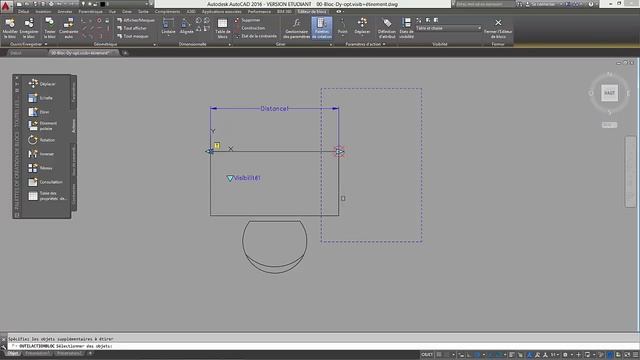Image resolution: width=640 pixels, height=360 pixels.
Task: Click Distance1 parameter label
Action: [274, 109]
